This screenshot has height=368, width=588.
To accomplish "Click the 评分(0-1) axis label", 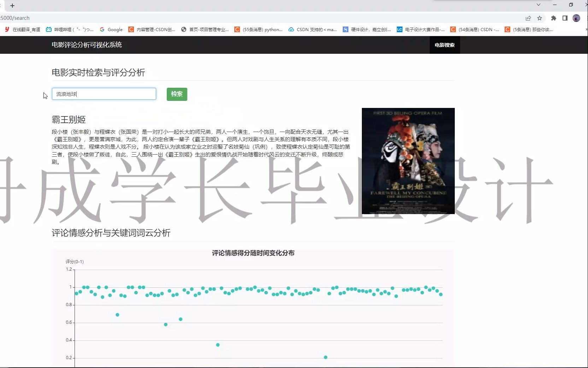I will [75, 262].
